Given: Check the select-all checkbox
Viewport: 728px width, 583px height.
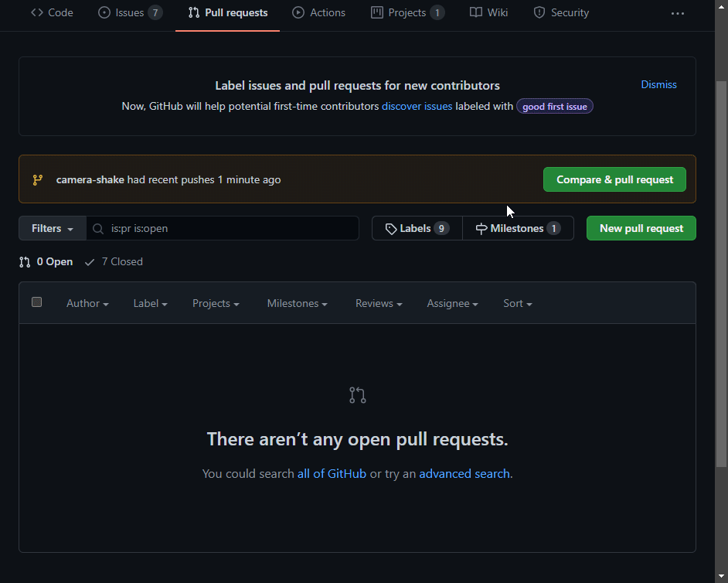Looking at the screenshot, I should (36, 302).
